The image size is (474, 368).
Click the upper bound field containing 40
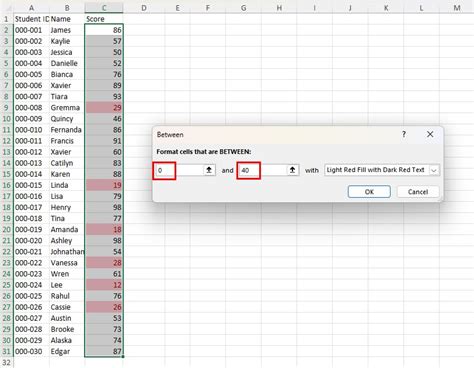point(263,170)
